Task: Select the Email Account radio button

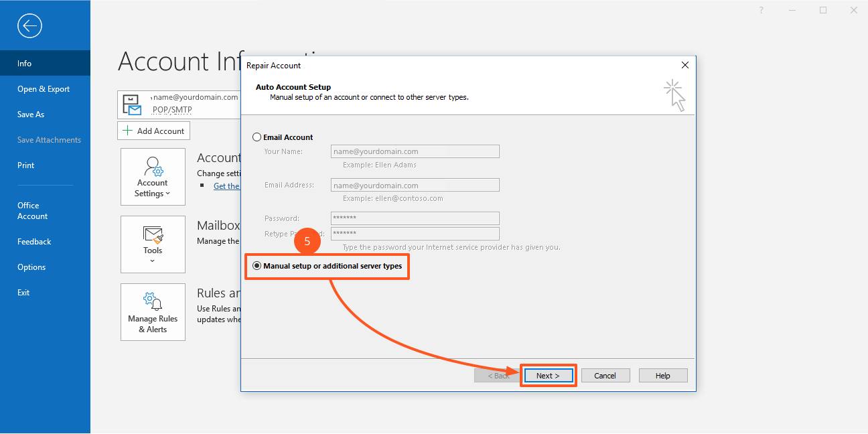Action: [x=257, y=137]
